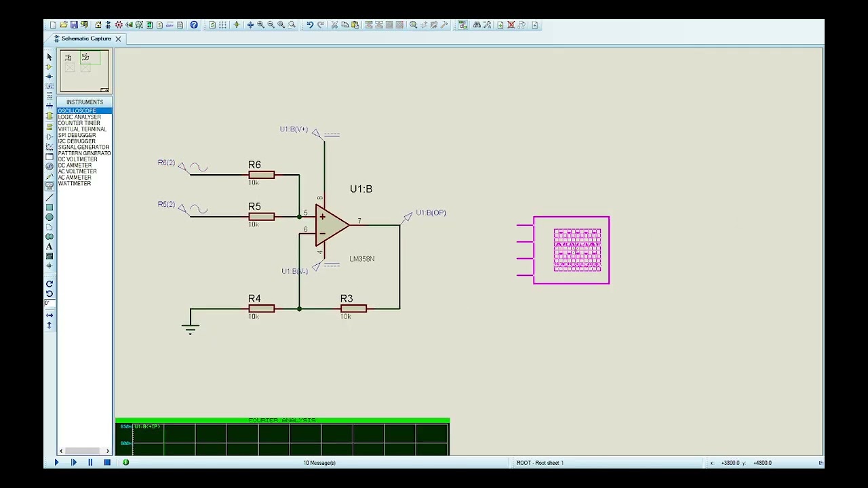This screenshot has width=868, height=488.
Task: Select the junction dot mode
Action: click(x=49, y=77)
